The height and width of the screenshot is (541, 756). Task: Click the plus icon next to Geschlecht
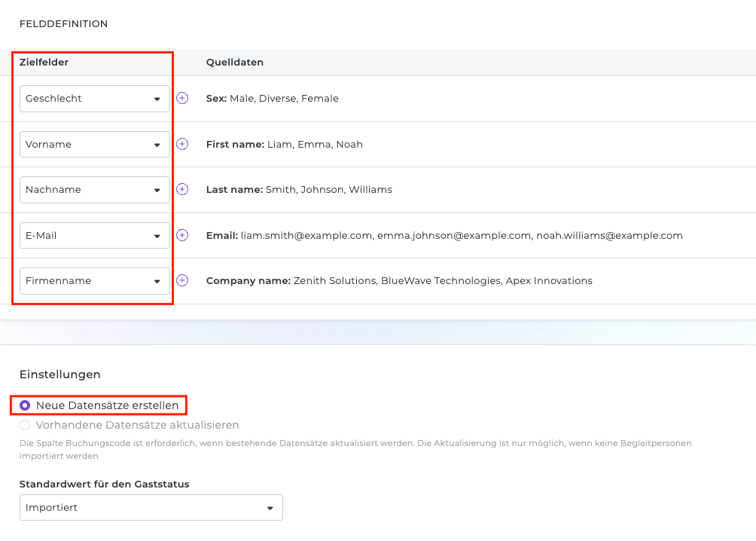click(182, 98)
